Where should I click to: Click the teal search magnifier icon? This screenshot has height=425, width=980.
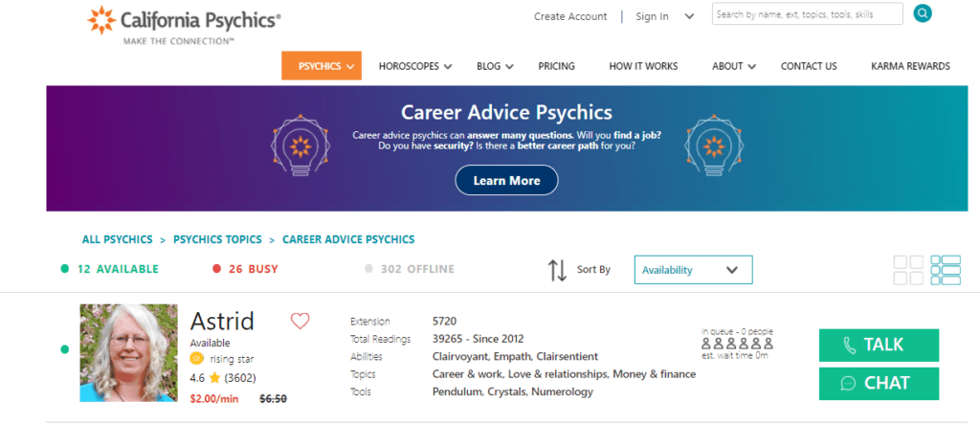(x=922, y=13)
